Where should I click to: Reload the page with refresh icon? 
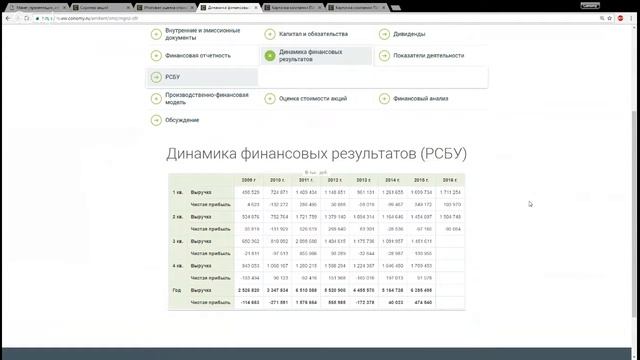click(x=27, y=18)
